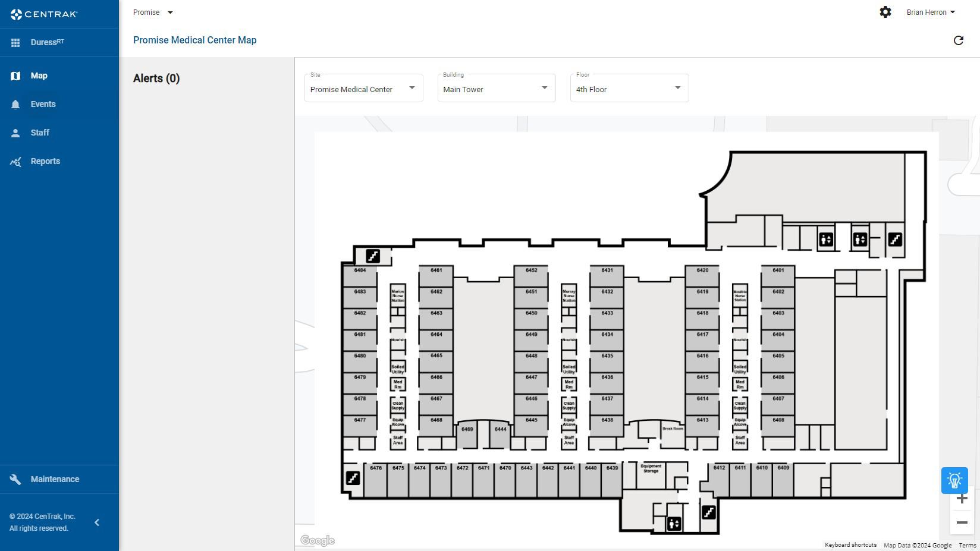Screen dimensions: 980x551
Task: Open the Site dropdown
Action: click(364, 88)
